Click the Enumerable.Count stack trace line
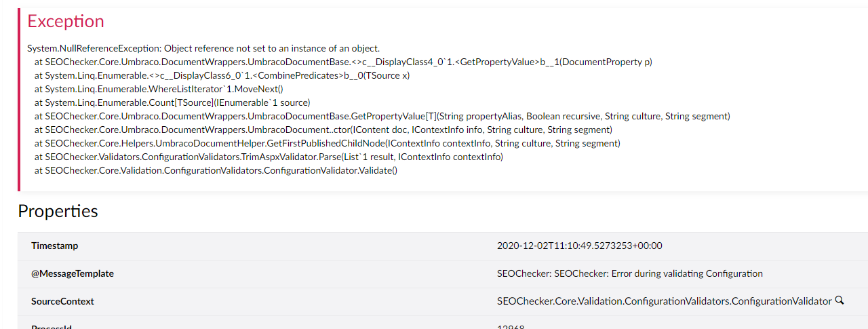 [172, 102]
